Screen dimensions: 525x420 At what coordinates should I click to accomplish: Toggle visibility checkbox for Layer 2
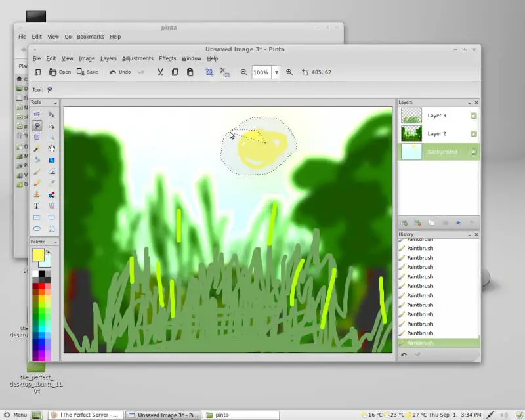pos(473,134)
